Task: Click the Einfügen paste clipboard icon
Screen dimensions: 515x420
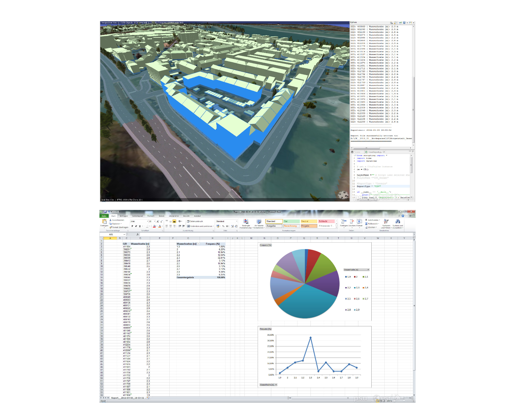Action: (104, 222)
